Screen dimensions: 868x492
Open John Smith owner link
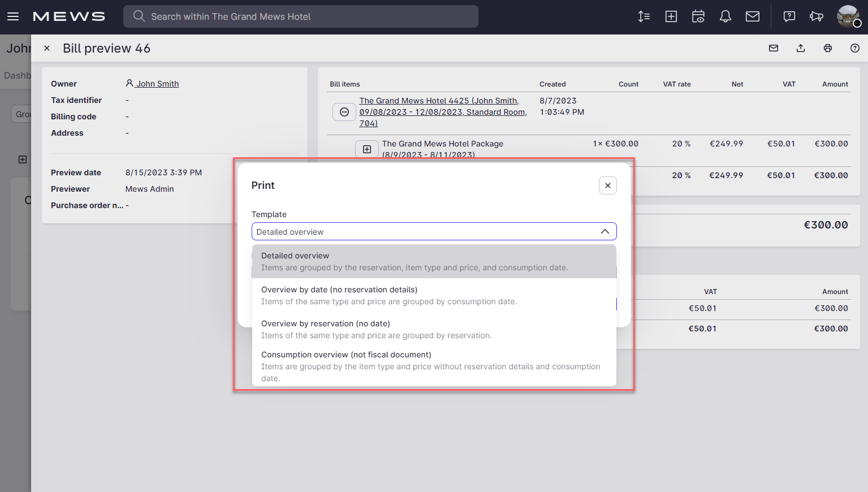157,84
